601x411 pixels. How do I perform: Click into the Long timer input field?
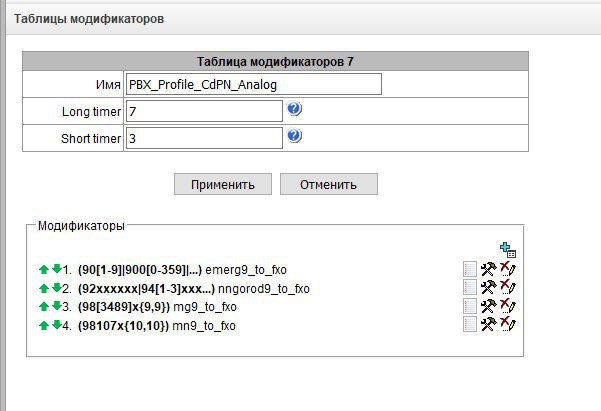click(204, 111)
